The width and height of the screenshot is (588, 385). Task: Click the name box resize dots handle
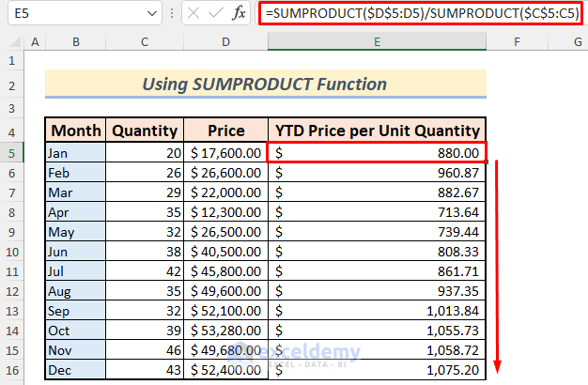pos(171,13)
